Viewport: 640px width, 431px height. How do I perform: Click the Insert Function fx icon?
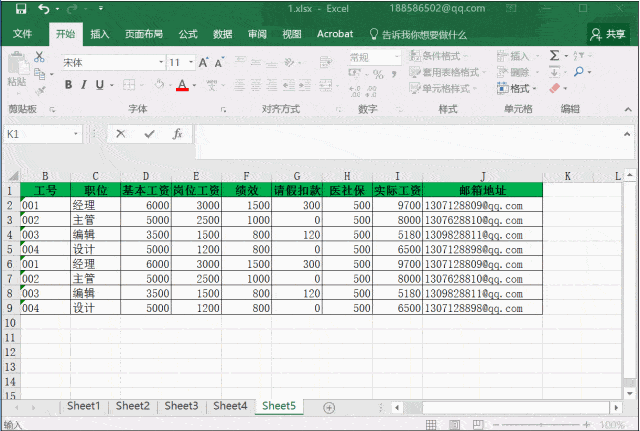pyautogui.click(x=177, y=133)
